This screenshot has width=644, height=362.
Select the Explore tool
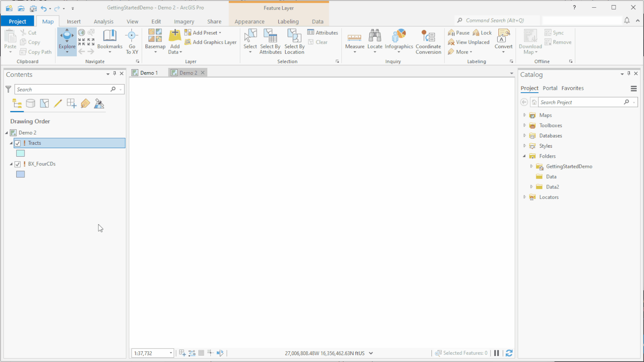click(x=67, y=41)
